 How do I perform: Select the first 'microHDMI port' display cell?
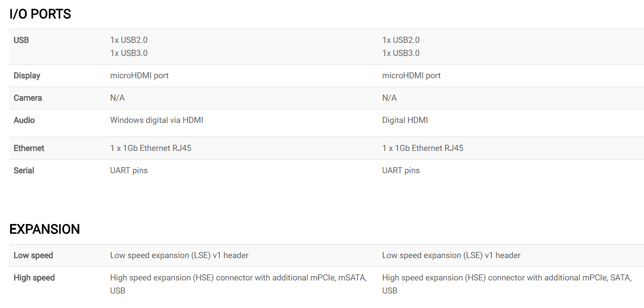(139, 76)
